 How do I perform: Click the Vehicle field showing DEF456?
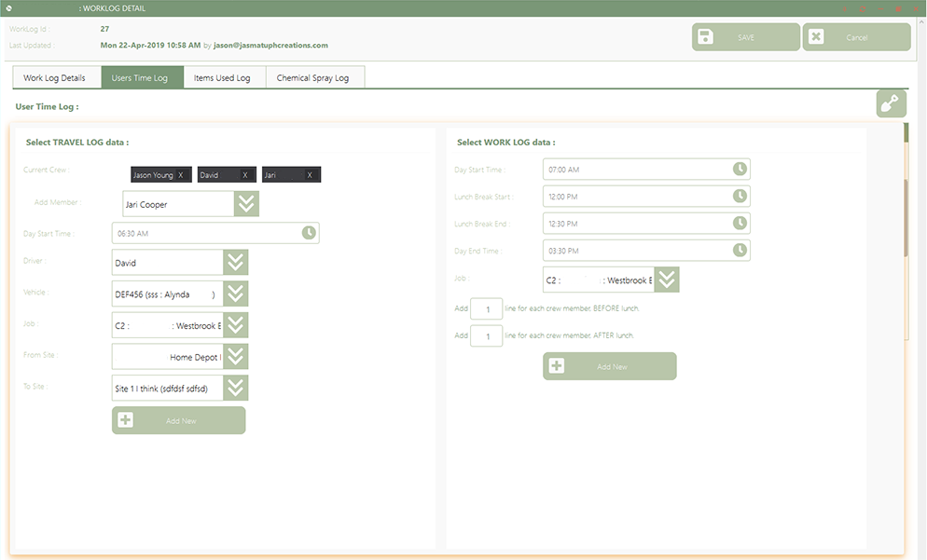(x=167, y=294)
